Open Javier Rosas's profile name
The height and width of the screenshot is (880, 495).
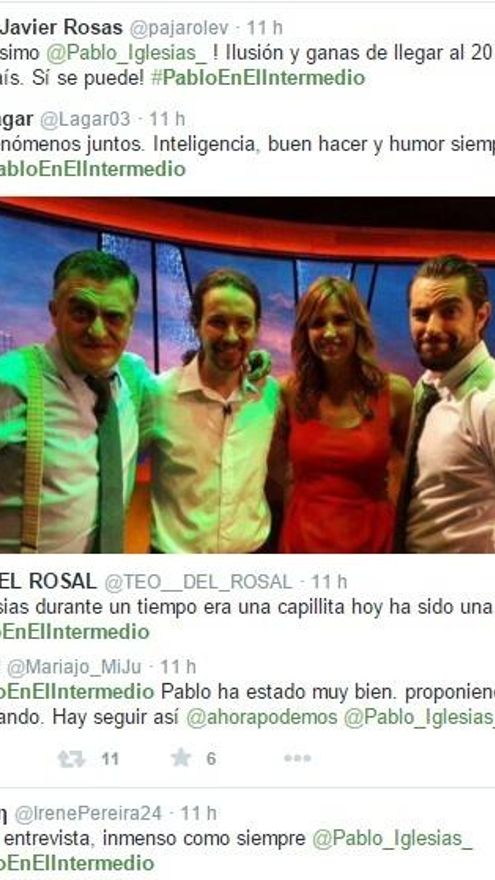[61, 27]
